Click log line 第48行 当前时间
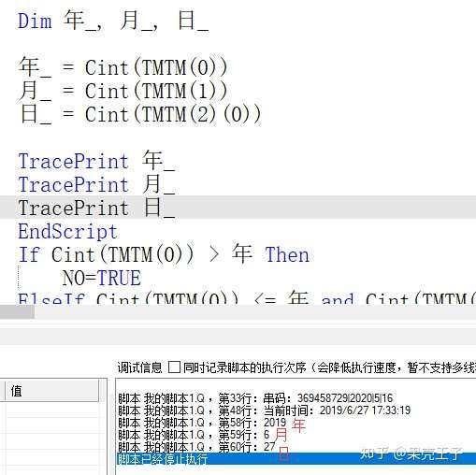 coord(265,410)
